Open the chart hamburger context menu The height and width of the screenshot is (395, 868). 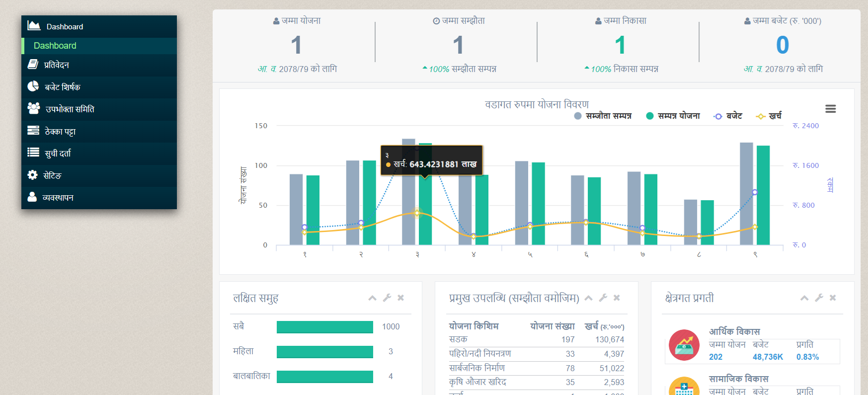[x=830, y=109]
